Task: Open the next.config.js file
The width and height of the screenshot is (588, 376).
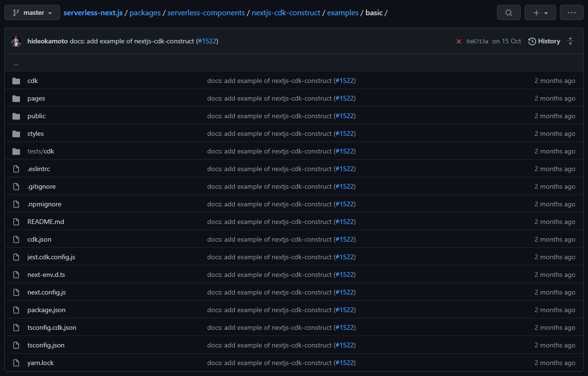Action: (47, 292)
